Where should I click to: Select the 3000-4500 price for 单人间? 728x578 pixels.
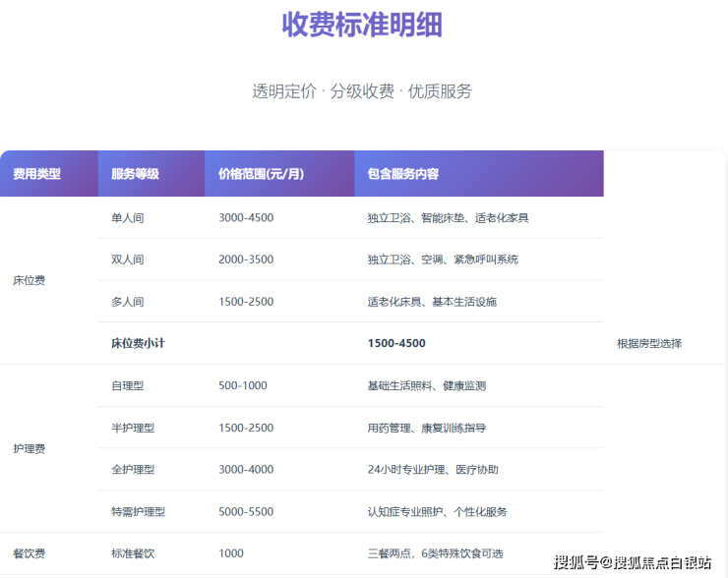pos(246,217)
